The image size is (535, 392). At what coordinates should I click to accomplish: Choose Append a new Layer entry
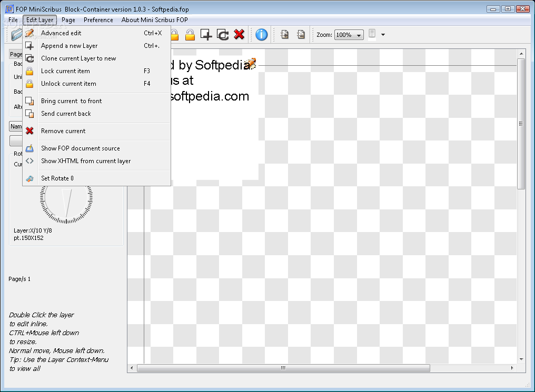tap(96, 46)
